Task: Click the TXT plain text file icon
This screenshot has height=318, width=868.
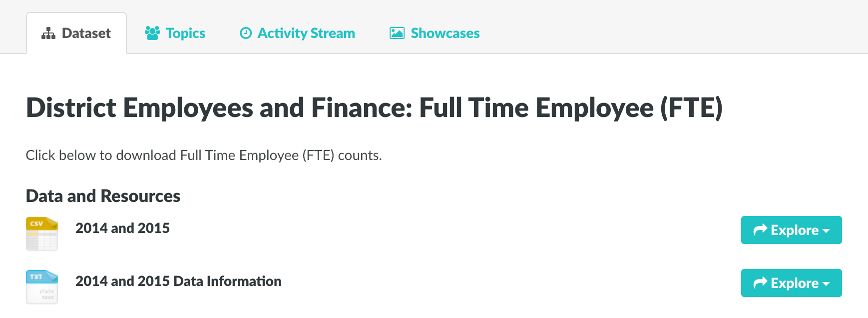Action: 42,286
